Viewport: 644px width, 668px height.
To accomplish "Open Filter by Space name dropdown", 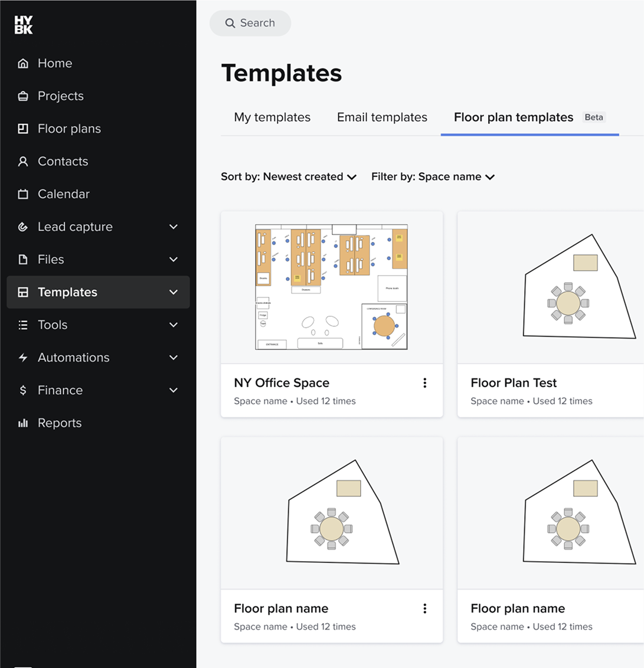I will click(433, 177).
